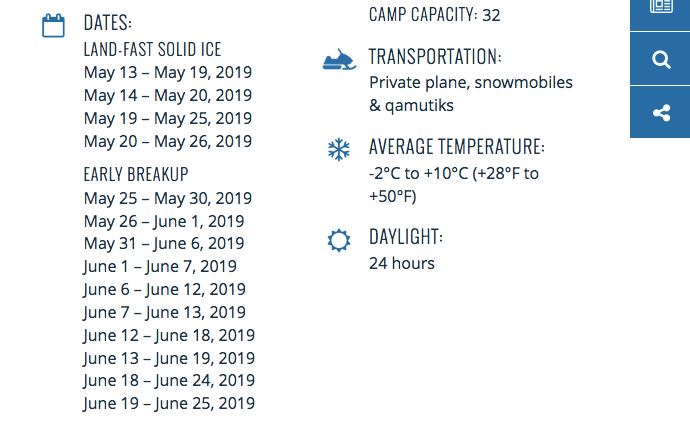Click the calendar icon beside Dates
Screen dimensions: 690x425
coord(53,26)
